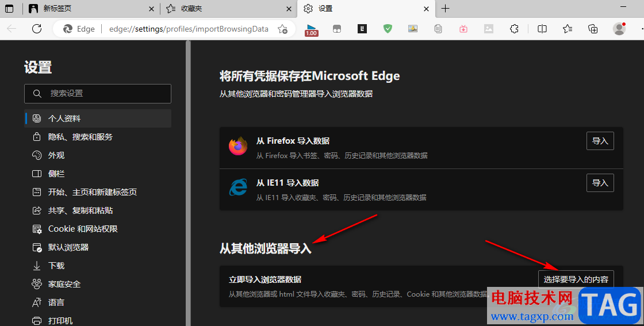Open 语言 settings
Screen dimensions: 644x326
98,302
